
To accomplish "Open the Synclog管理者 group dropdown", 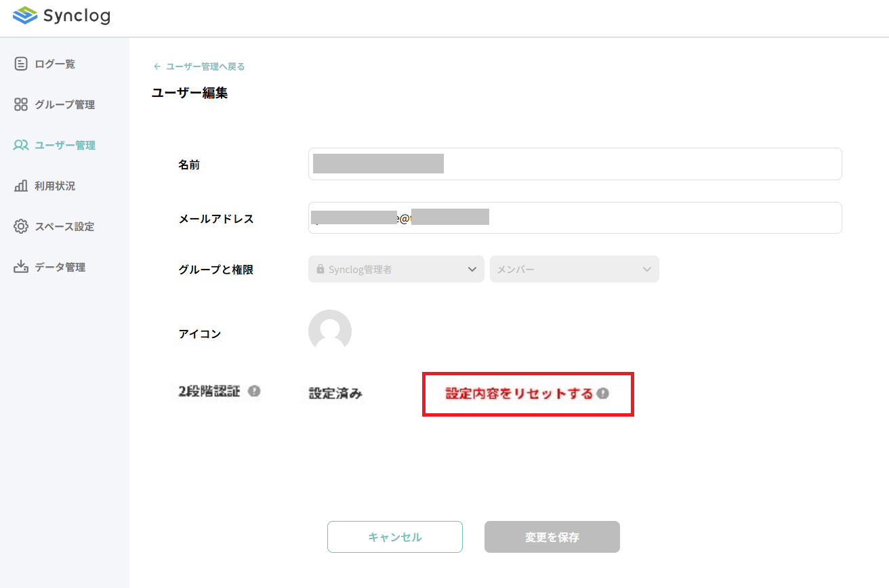I will pos(396,269).
